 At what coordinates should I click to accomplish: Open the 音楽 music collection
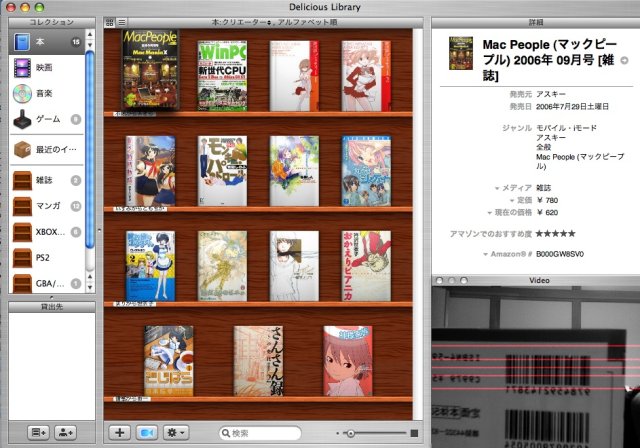click(x=47, y=93)
